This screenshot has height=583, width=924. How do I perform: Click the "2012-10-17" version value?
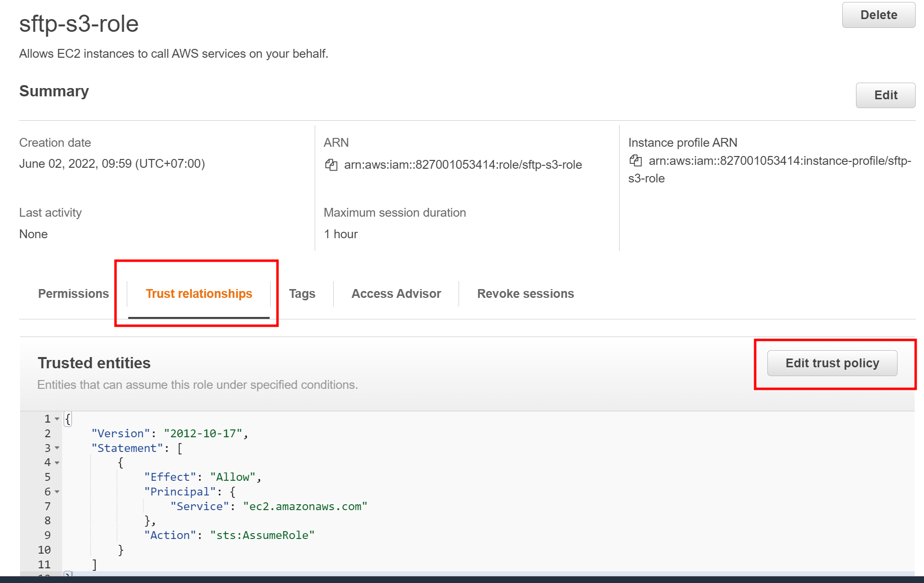pos(203,433)
